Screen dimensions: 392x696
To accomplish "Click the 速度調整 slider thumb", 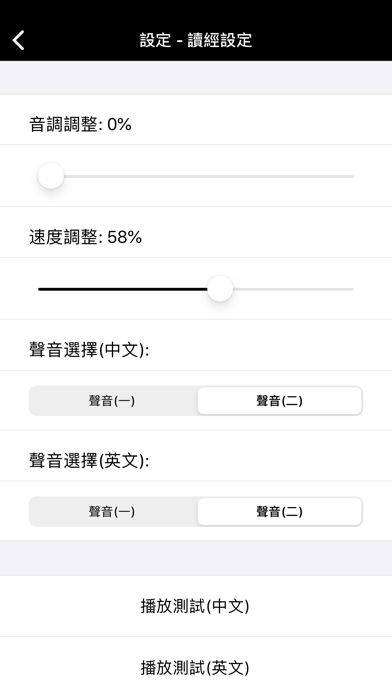I will coord(220,289).
